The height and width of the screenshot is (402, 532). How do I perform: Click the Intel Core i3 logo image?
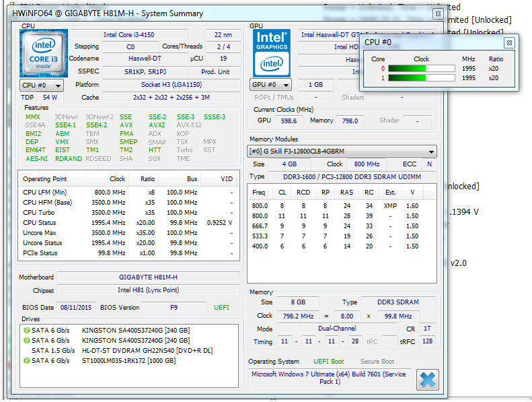(44, 53)
